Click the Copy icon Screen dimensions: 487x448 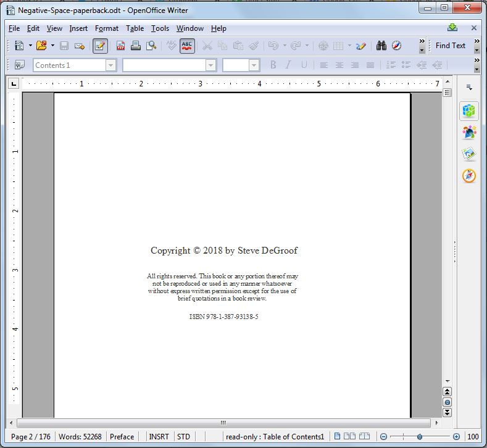coord(222,46)
